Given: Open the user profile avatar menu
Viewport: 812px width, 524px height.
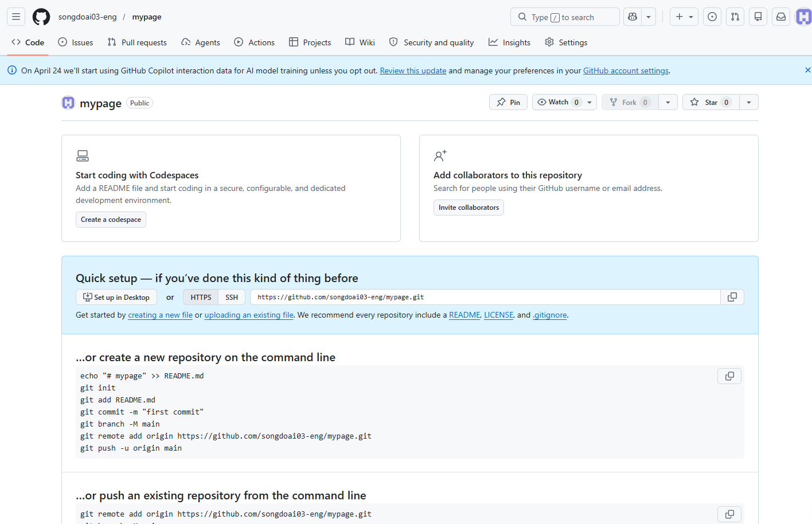Looking at the screenshot, I should [804, 17].
